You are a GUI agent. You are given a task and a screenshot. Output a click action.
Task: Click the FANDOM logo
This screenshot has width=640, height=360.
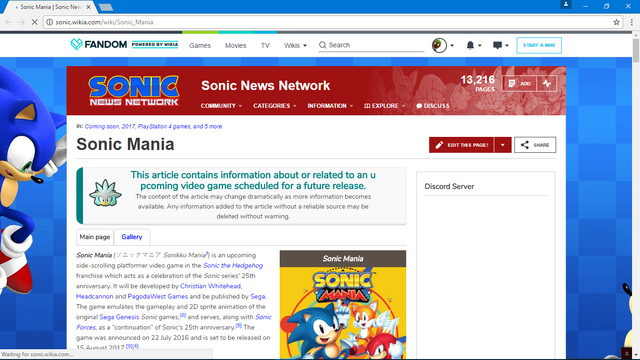[98, 44]
